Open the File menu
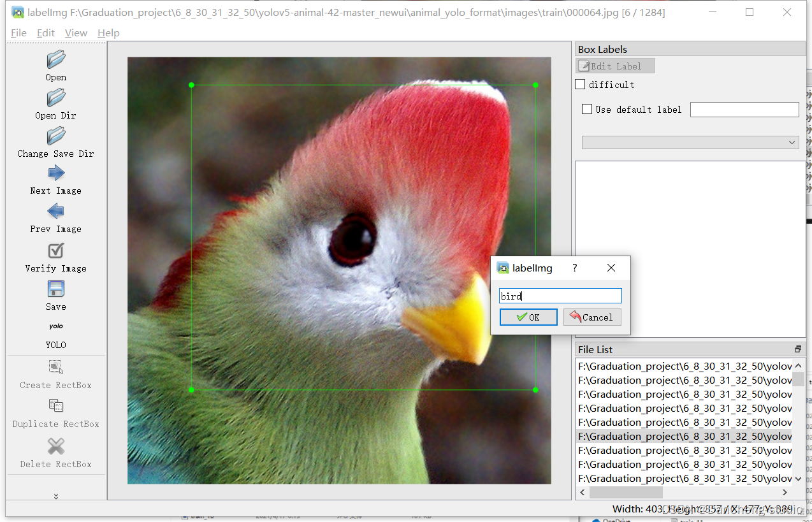The image size is (812, 522). [x=18, y=33]
